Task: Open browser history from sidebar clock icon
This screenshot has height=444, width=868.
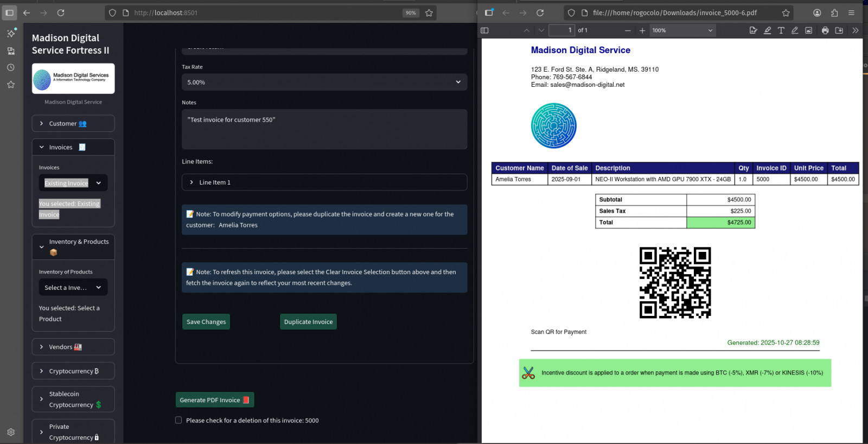Action: tap(10, 67)
